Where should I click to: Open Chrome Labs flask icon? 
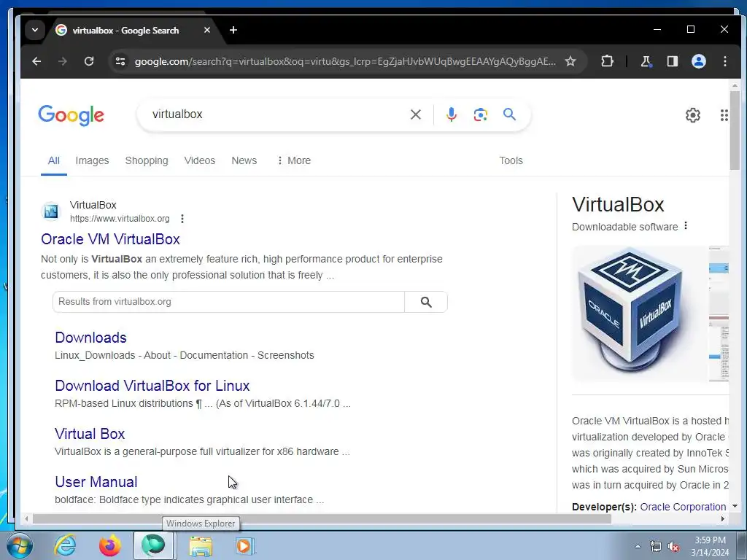click(646, 61)
